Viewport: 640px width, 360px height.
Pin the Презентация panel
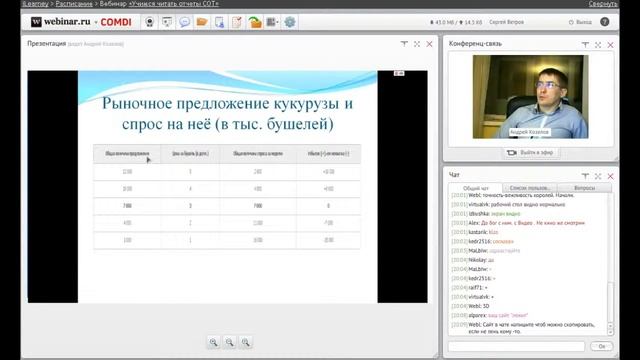[404, 44]
